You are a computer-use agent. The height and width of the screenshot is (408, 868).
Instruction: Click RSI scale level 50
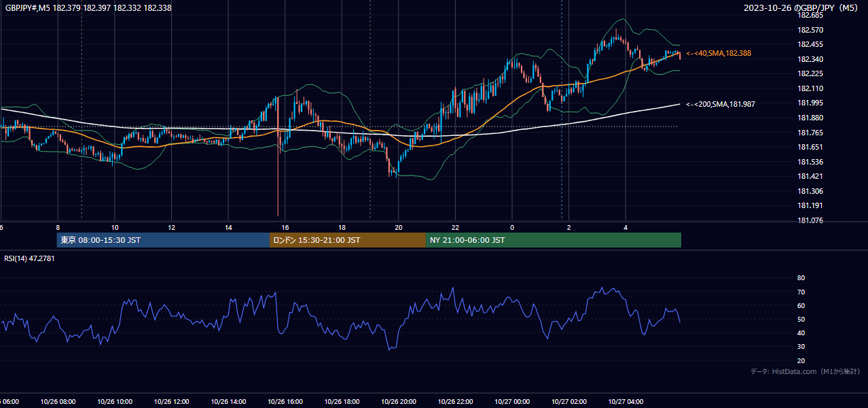point(801,319)
